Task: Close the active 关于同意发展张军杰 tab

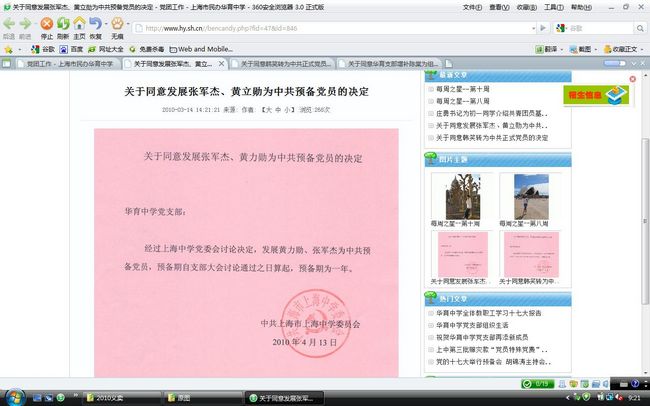Action: [221, 63]
